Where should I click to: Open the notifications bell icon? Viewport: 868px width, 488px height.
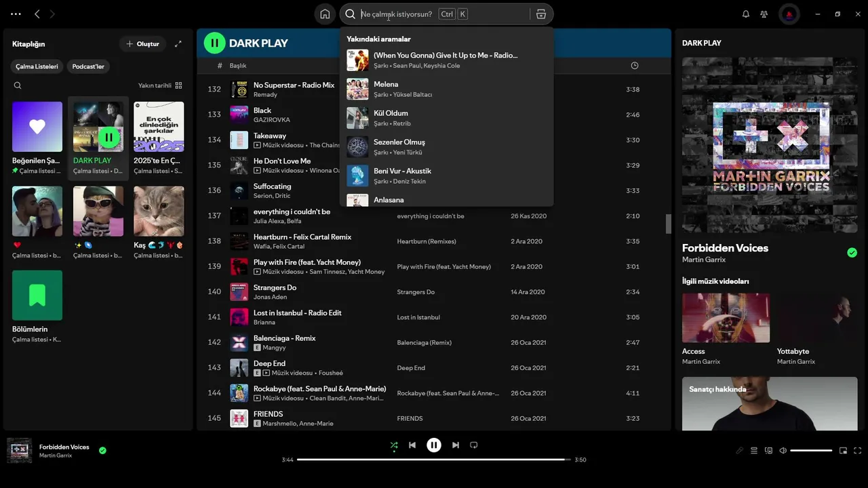[x=746, y=14]
